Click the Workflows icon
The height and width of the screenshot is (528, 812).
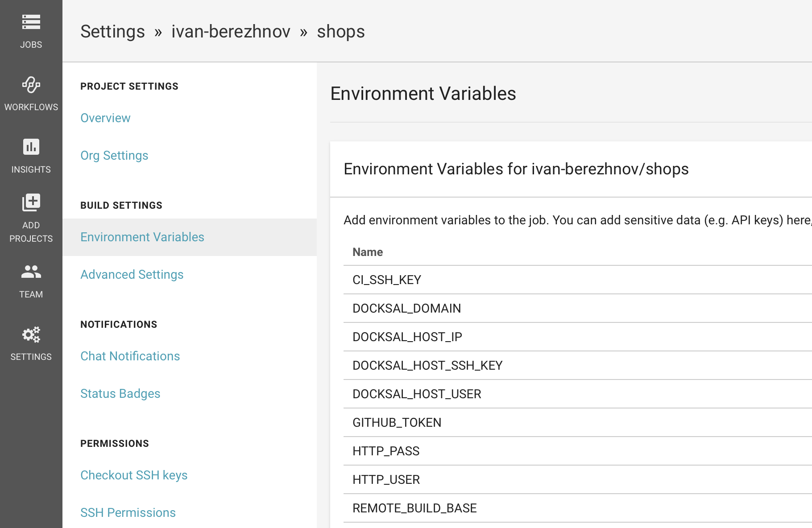(x=31, y=85)
